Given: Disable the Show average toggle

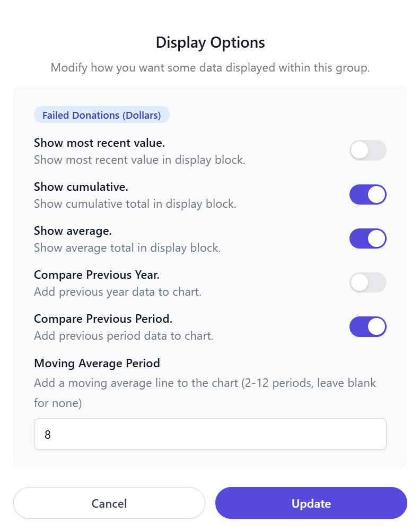Looking at the screenshot, I should [x=367, y=238].
